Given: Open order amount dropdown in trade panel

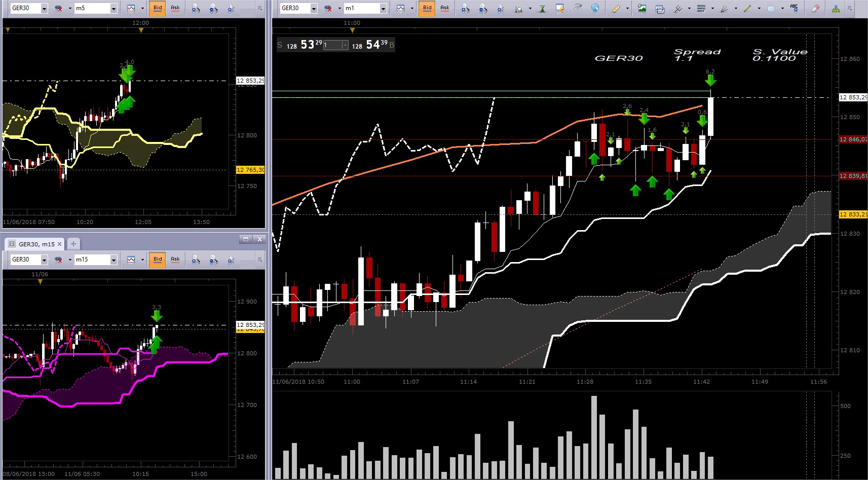Looking at the screenshot, I should (345, 45).
